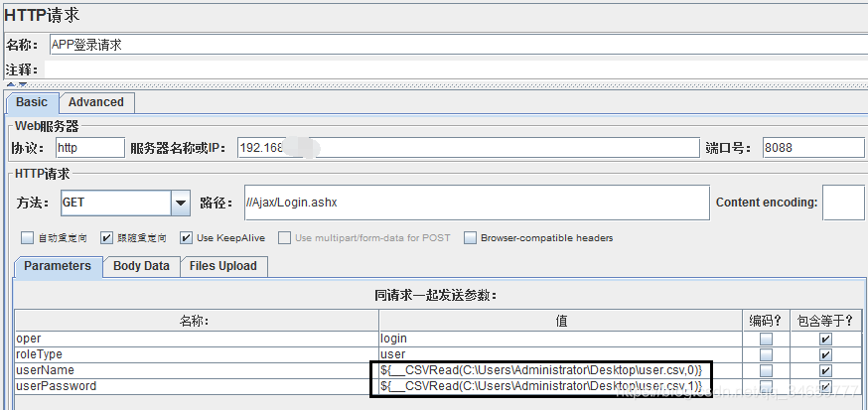Click the user value cell
The height and width of the screenshot is (410, 868).
click(x=561, y=354)
